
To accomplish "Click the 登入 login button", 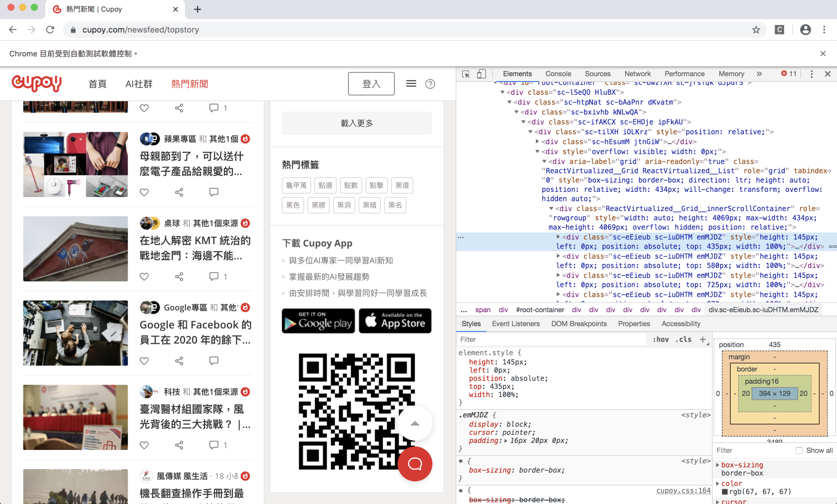I will point(371,84).
